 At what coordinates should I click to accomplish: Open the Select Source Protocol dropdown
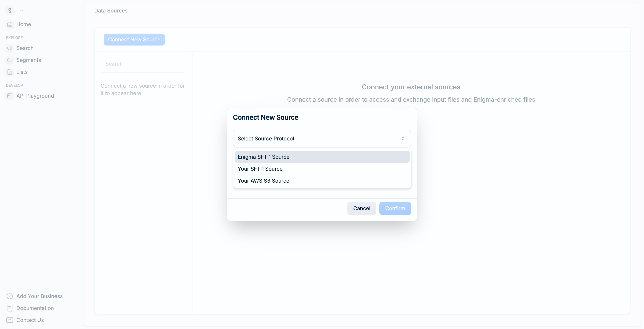(x=321, y=138)
